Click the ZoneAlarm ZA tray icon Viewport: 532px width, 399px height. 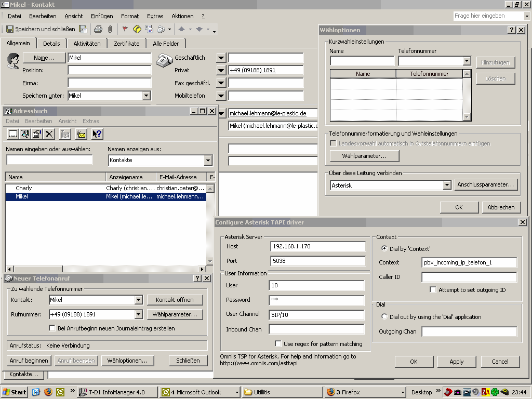pos(486,392)
